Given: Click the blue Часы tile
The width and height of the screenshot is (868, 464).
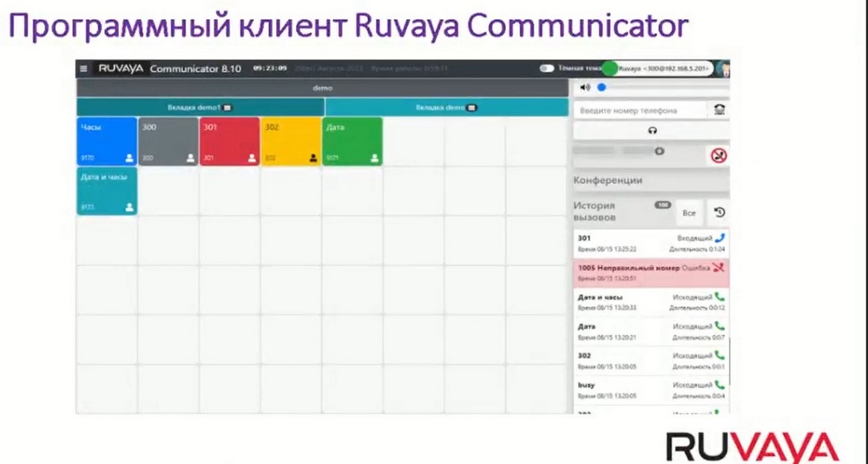Looking at the screenshot, I should 107,141.
